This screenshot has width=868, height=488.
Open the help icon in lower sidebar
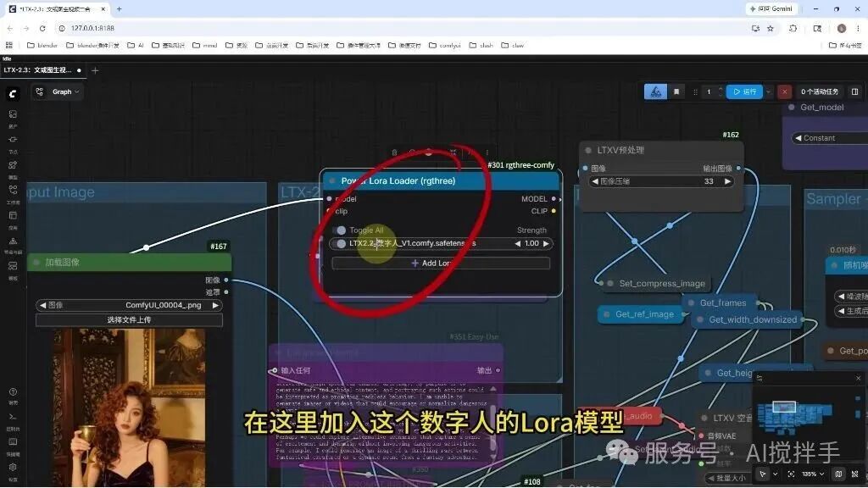pyautogui.click(x=13, y=391)
